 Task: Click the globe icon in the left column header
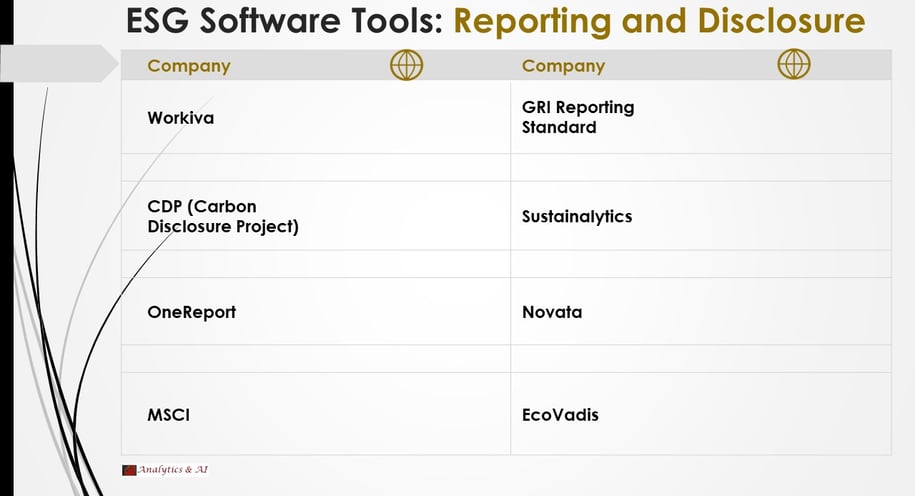[406, 65]
